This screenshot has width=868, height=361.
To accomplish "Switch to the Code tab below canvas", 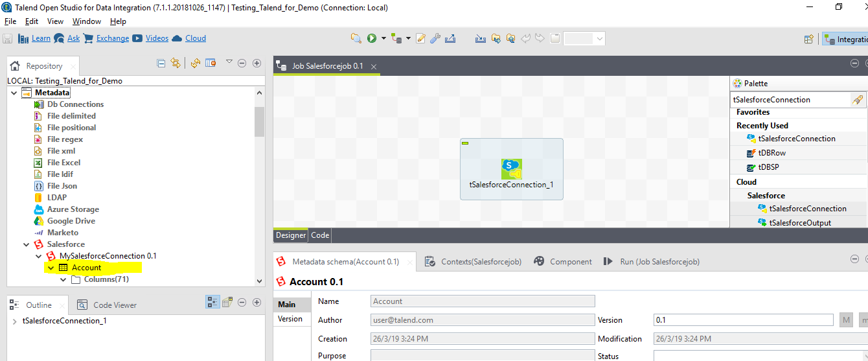I will (x=320, y=235).
